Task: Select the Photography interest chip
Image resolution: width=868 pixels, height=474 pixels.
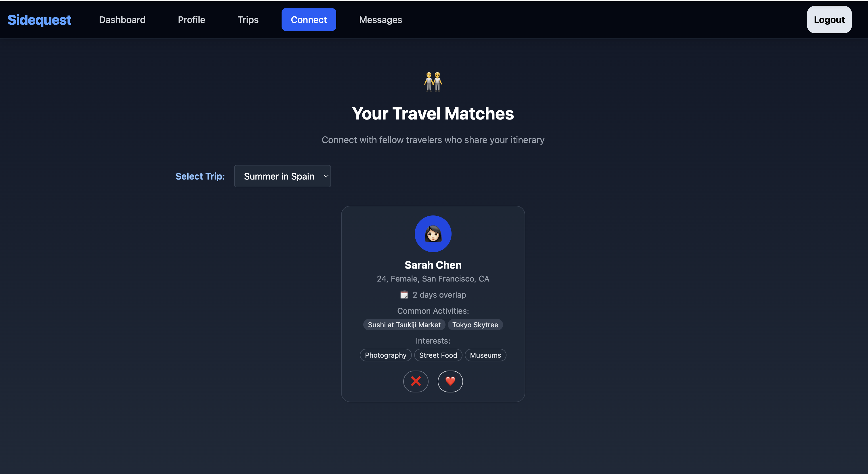Action: pyautogui.click(x=385, y=355)
